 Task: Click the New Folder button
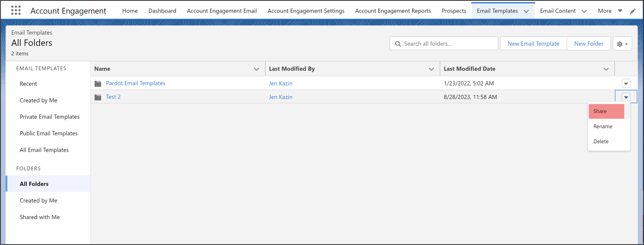coord(589,44)
